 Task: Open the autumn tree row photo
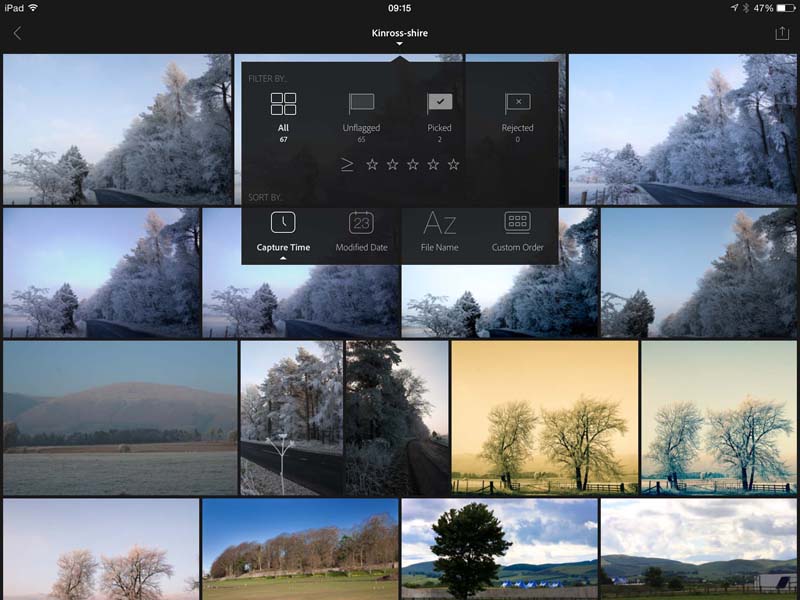click(x=300, y=549)
